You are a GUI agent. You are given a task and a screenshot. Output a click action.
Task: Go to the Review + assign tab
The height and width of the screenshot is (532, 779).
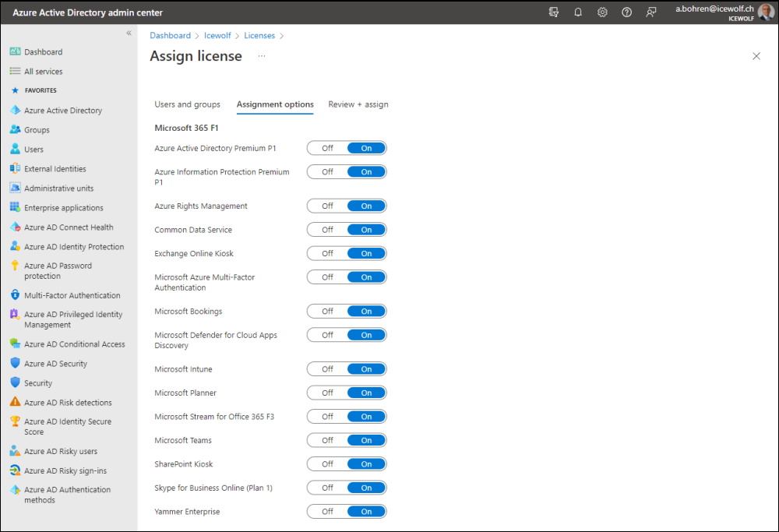[x=358, y=104]
